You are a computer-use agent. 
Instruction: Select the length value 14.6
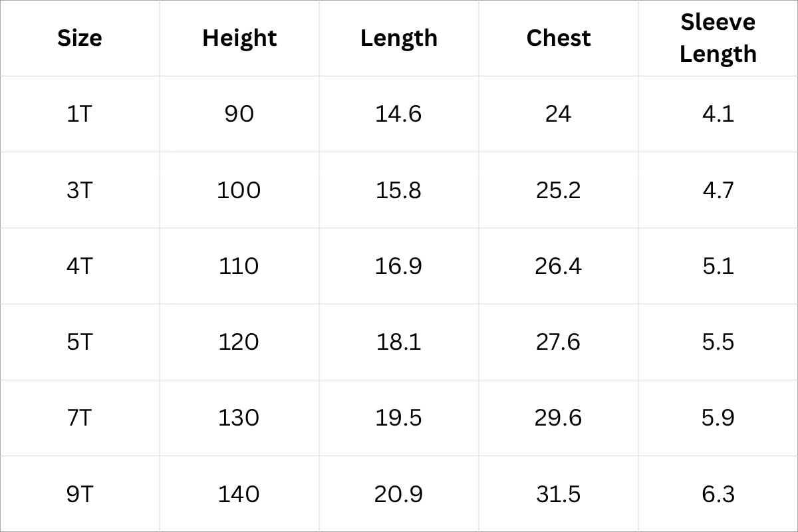(x=399, y=114)
